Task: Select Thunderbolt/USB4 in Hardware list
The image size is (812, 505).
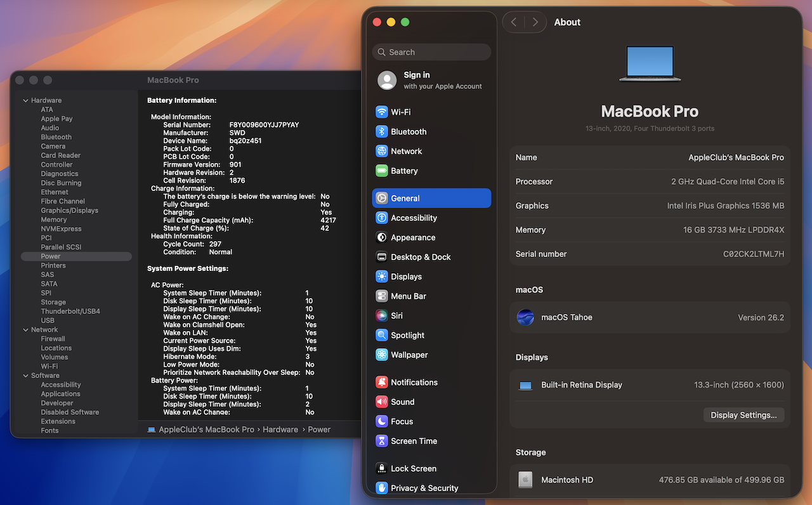Action: [x=70, y=312]
